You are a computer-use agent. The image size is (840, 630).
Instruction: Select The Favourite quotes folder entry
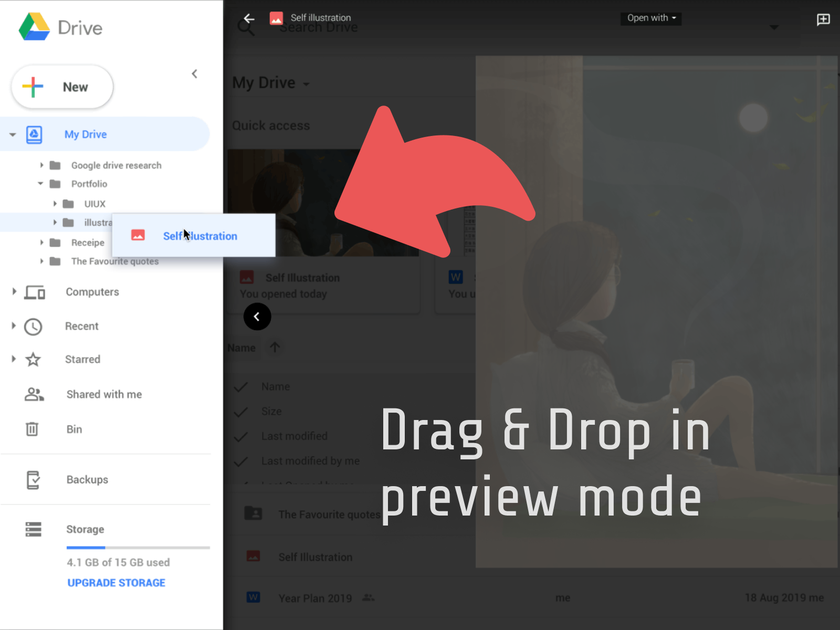pos(114,261)
